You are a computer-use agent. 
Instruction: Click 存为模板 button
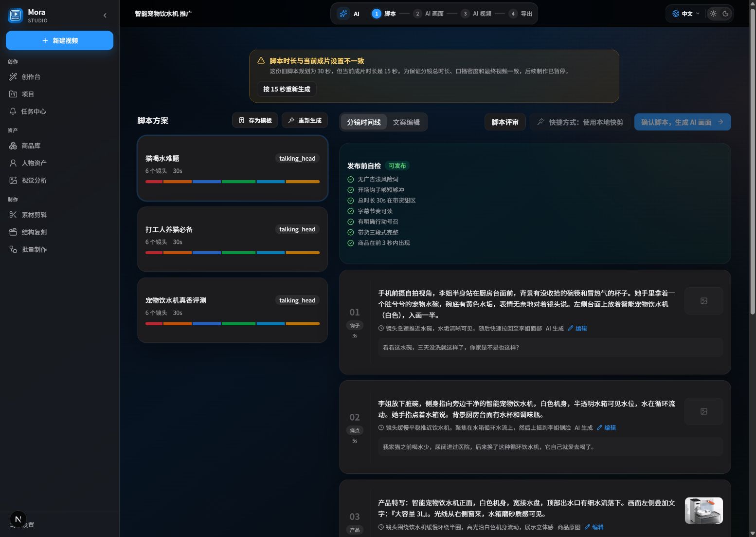tap(255, 120)
